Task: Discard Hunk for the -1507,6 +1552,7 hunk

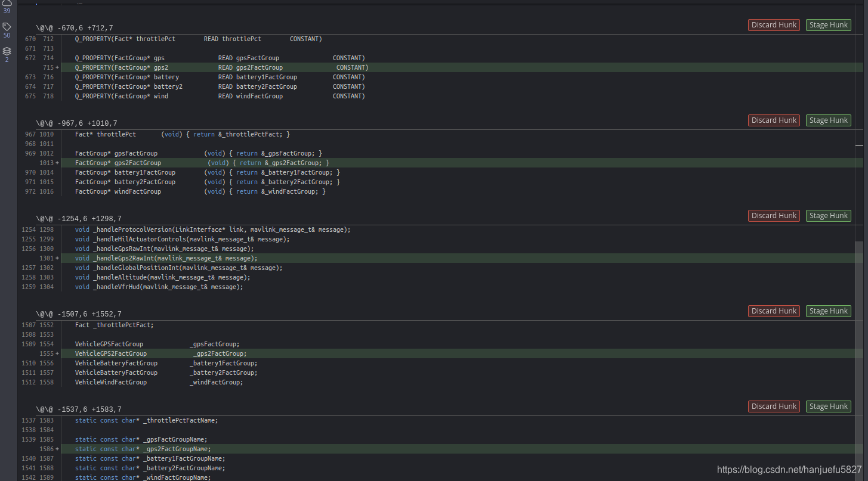Action: coord(774,311)
